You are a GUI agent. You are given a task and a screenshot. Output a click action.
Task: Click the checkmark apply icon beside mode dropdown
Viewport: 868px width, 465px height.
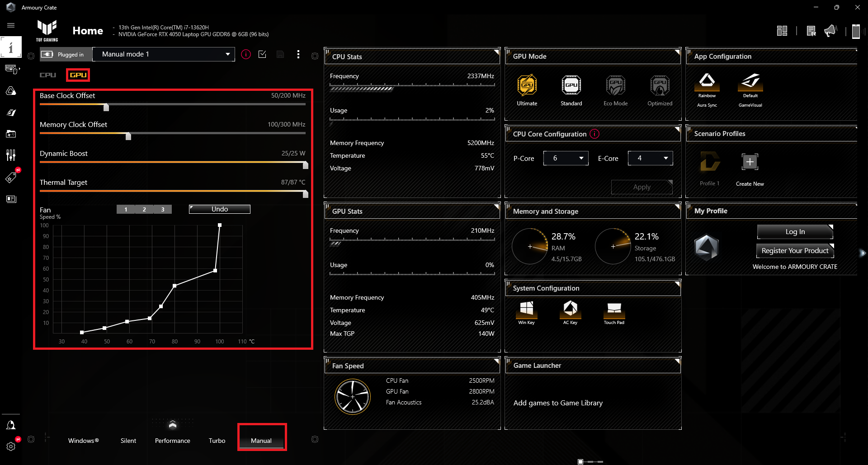(262, 54)
